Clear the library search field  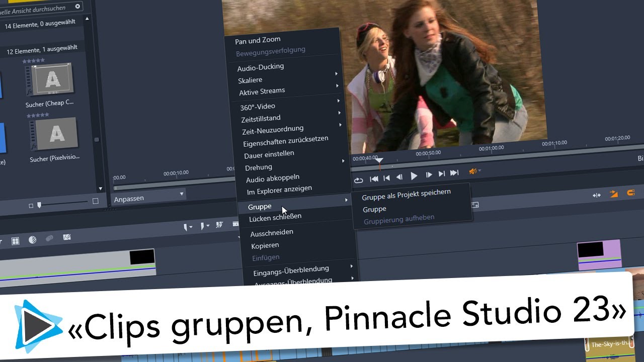(77, 7)
